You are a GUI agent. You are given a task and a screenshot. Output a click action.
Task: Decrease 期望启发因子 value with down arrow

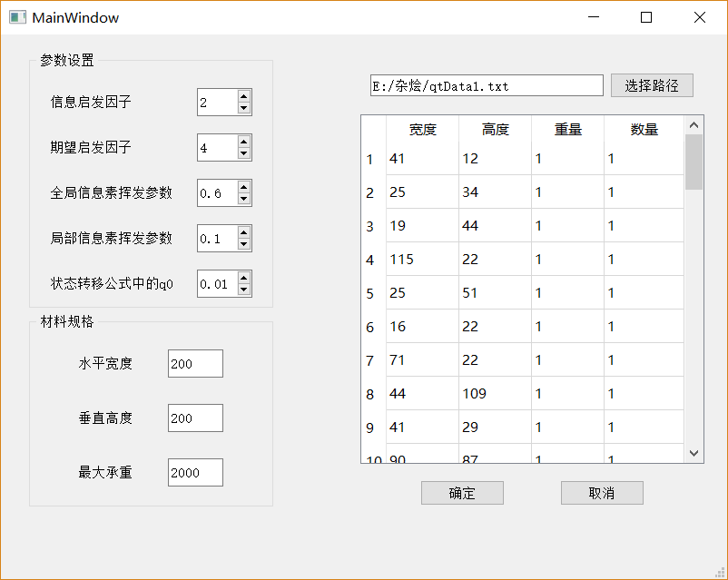coord(244,153)
